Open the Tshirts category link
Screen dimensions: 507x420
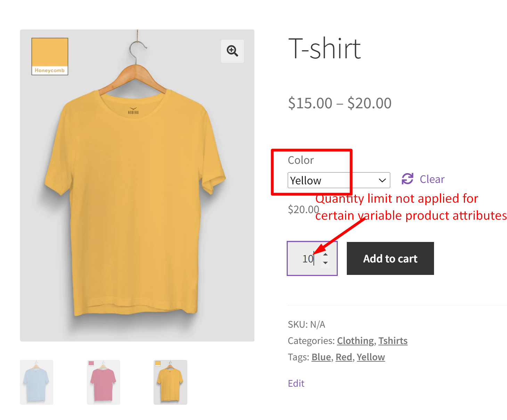393,341
